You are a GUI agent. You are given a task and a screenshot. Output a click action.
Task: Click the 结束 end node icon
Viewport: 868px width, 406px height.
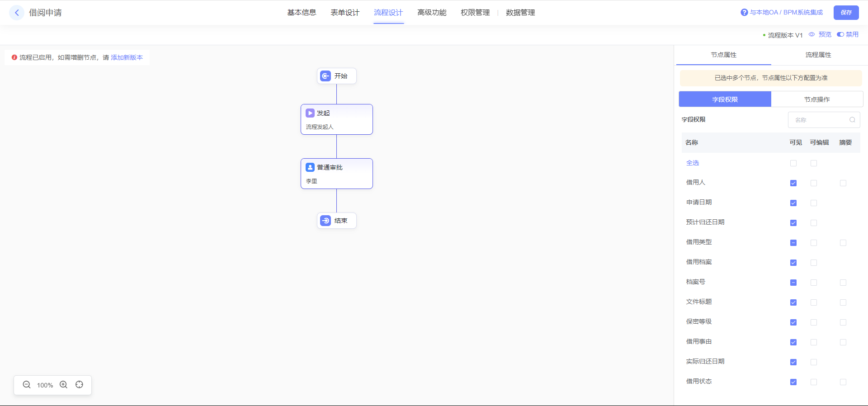coord(325,221)
